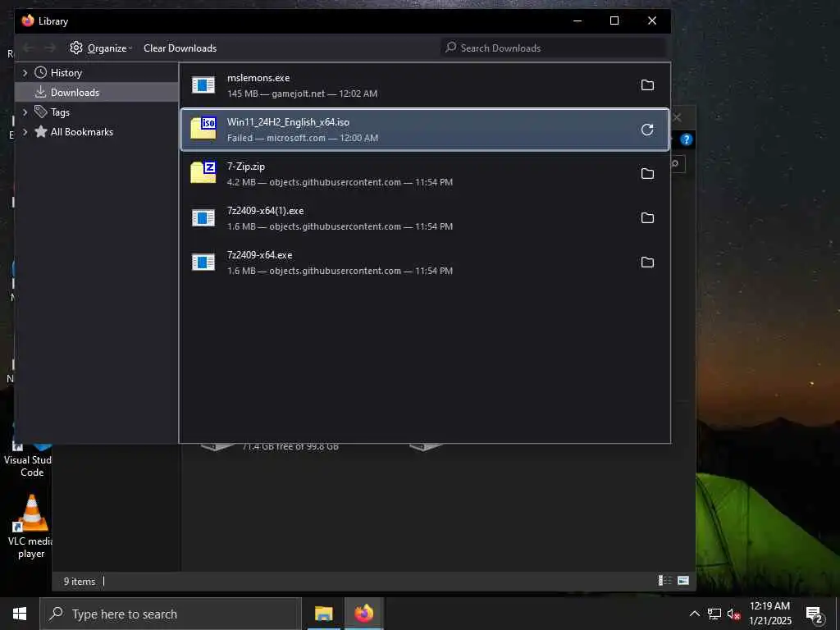Open the Windows Start menu

(20, 614)
